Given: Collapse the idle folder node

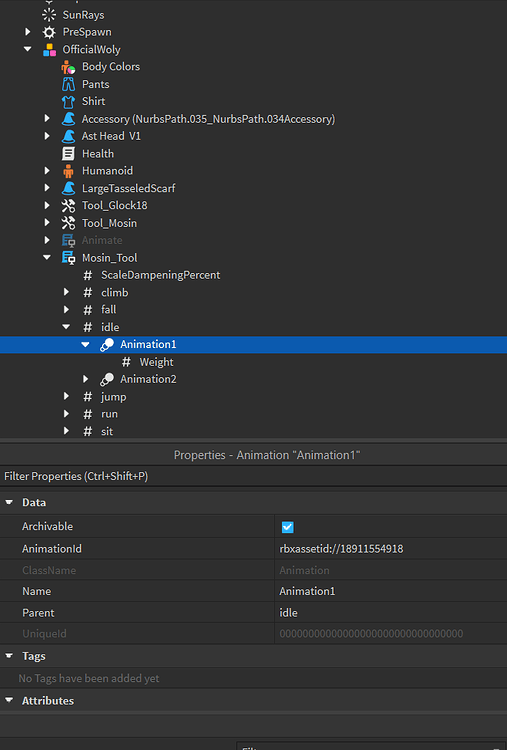Looking at the screenshot, I should (x=66, y=327).
